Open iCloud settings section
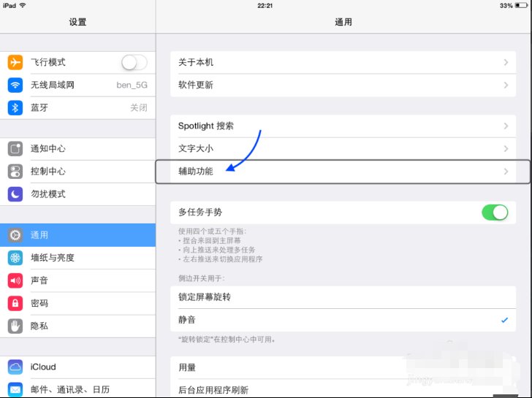This screenshot has width=532, height=398. click(77, 367)
